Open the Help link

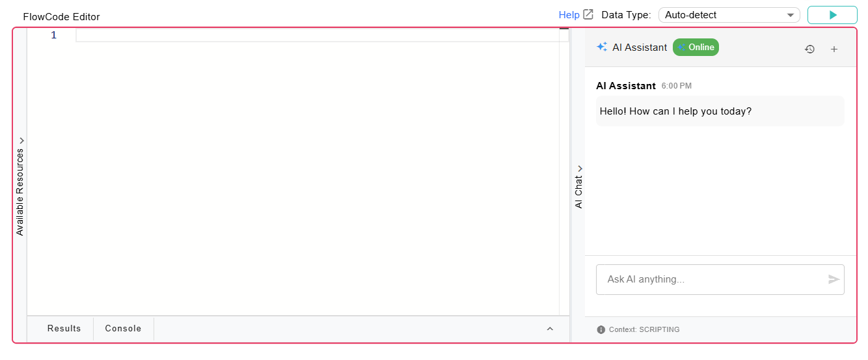click(x=569, y=15)
